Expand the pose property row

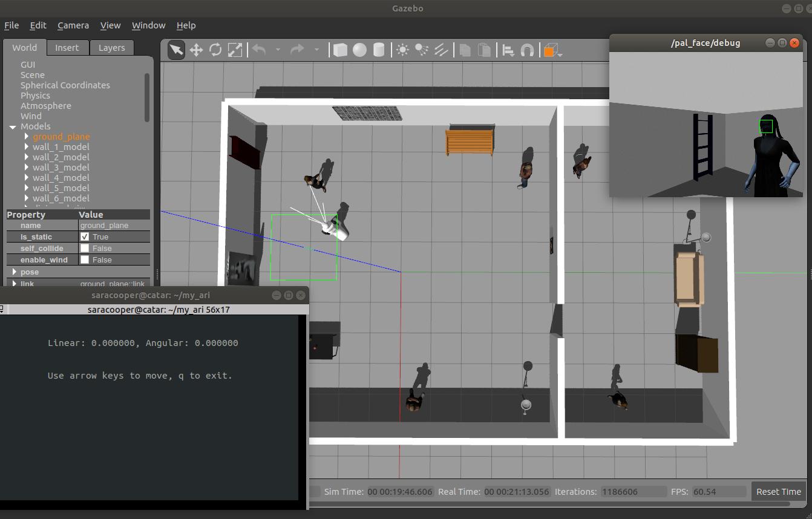15,272
